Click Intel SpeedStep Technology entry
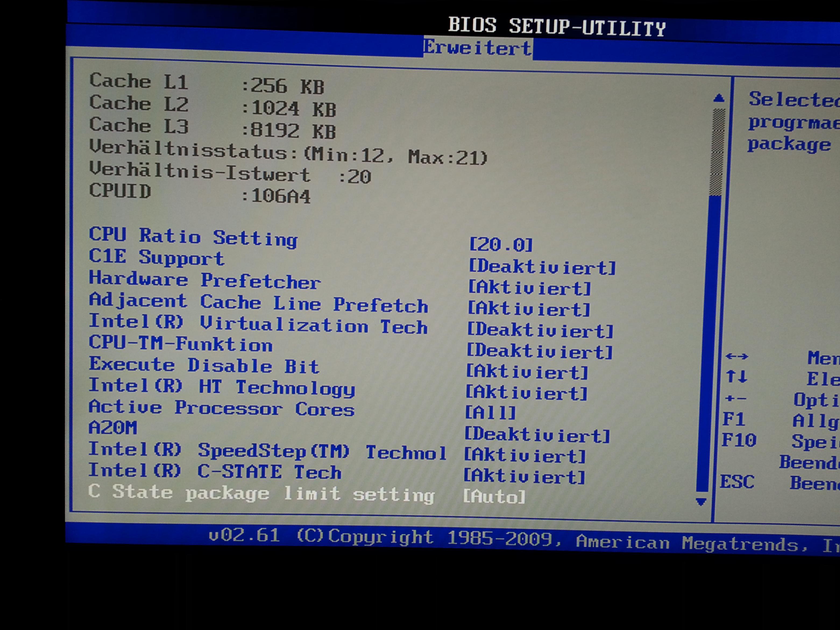Image resolution: width=840 pixels, height=630 pixels. pos(267,451)
